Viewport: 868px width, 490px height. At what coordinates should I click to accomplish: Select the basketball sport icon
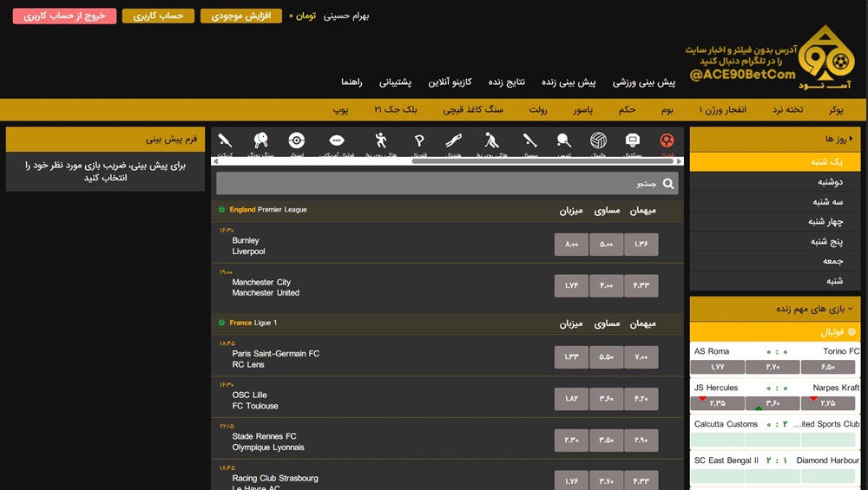(632, 140)
